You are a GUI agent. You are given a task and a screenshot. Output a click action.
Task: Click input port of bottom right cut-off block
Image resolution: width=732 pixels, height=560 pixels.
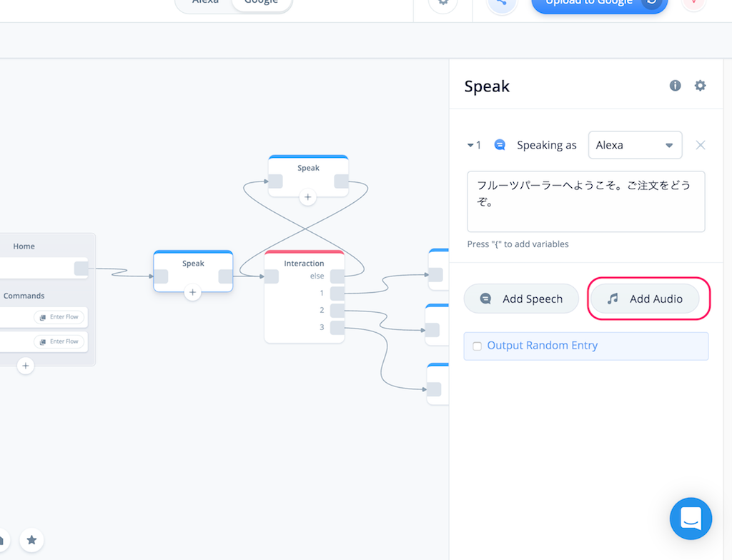(434, 389)
